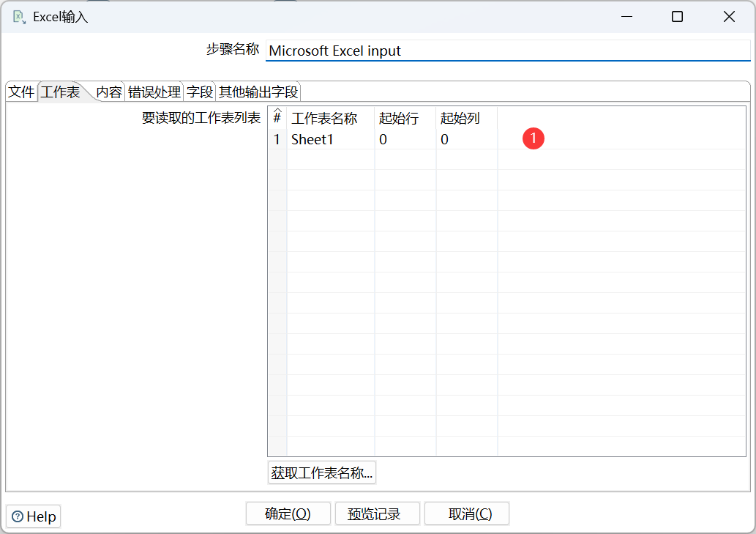Close the Excel输入 dialog
The image size is (756, 534).
729,17
